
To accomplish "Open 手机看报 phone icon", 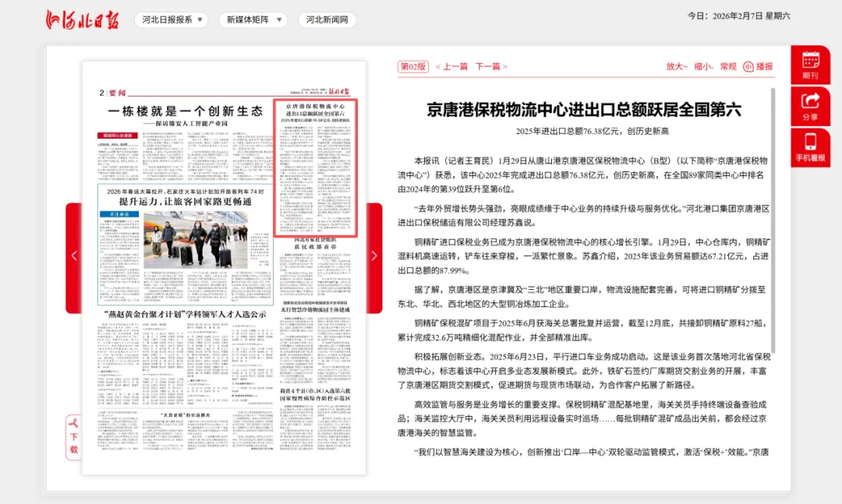I will pos(810,147).
